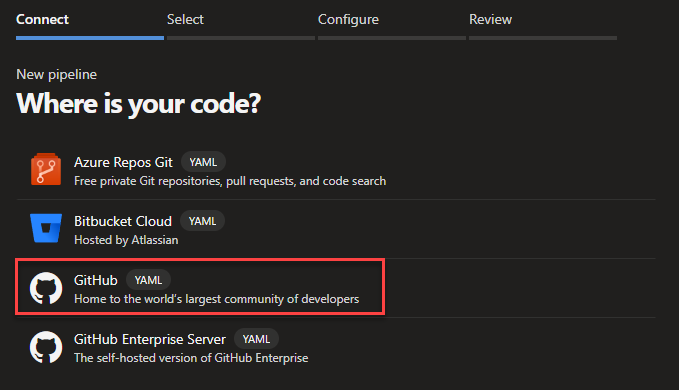Click the YAML badge next to Azure Repos Git
The image size is (679, 390).
pos(203,162)
